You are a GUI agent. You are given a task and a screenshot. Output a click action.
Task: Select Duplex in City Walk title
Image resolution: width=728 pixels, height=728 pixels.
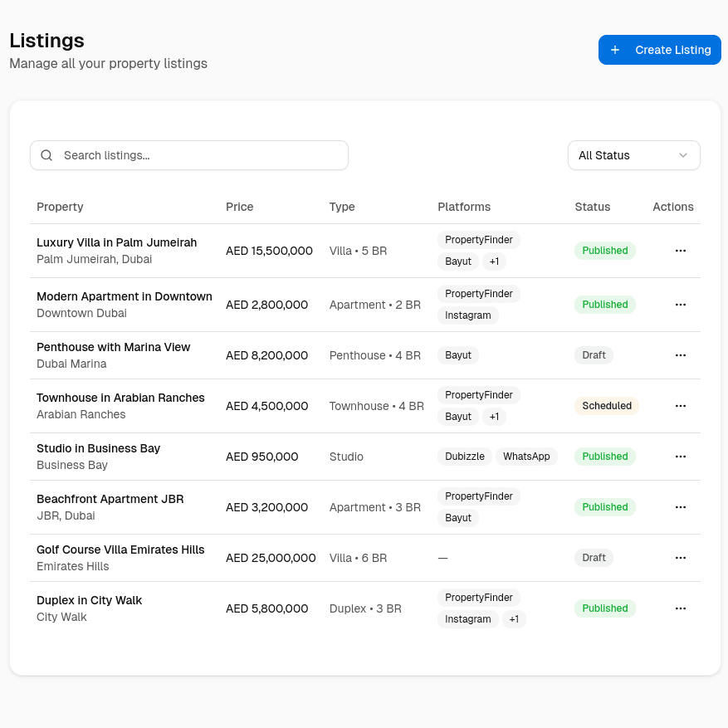[89, 600]
